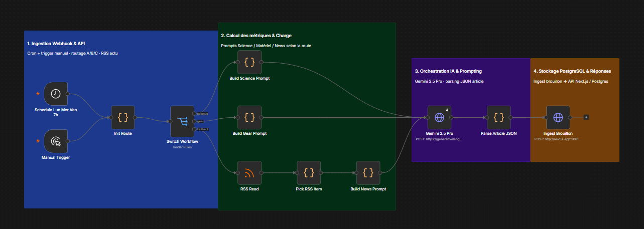This screenshot has height=229, width=644.
Task: Select the Build Gear Prompt code node
Action: point(249,118)
